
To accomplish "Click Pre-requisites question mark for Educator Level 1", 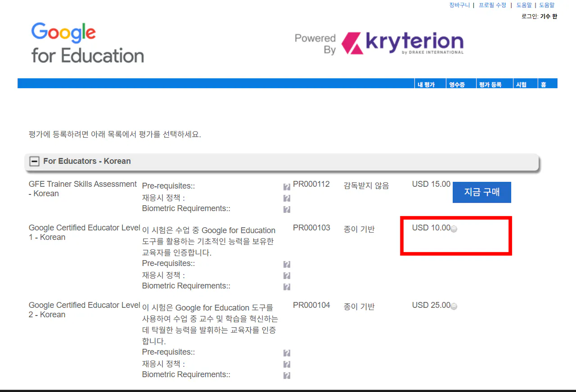I will coord(287,265).
